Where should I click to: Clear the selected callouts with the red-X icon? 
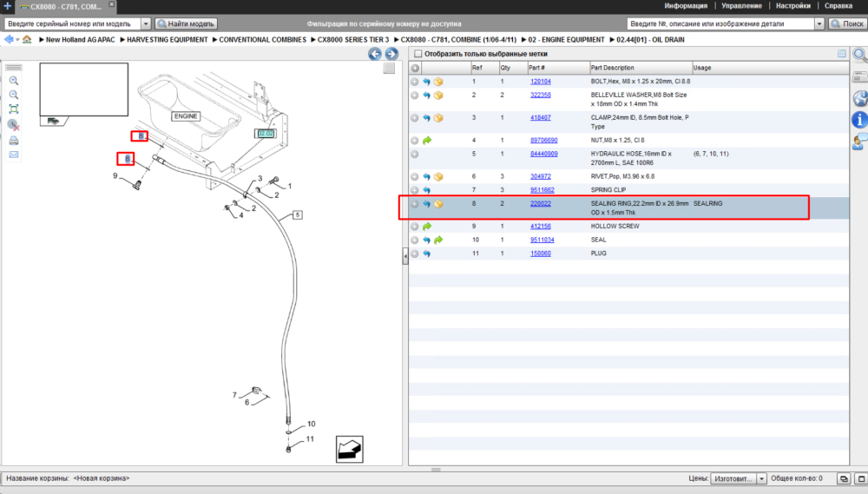[x=14, y=125]
